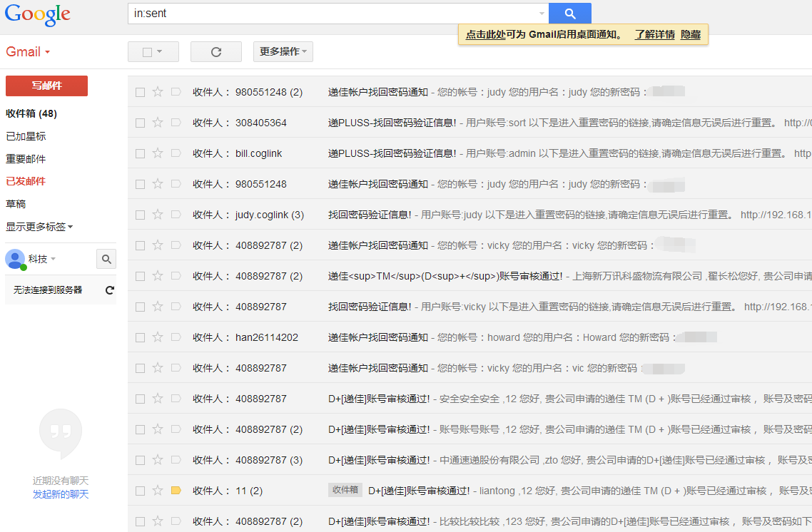Open the Gmail product switcher dropdown
This screenshot has height=532, width=812.
28,52
